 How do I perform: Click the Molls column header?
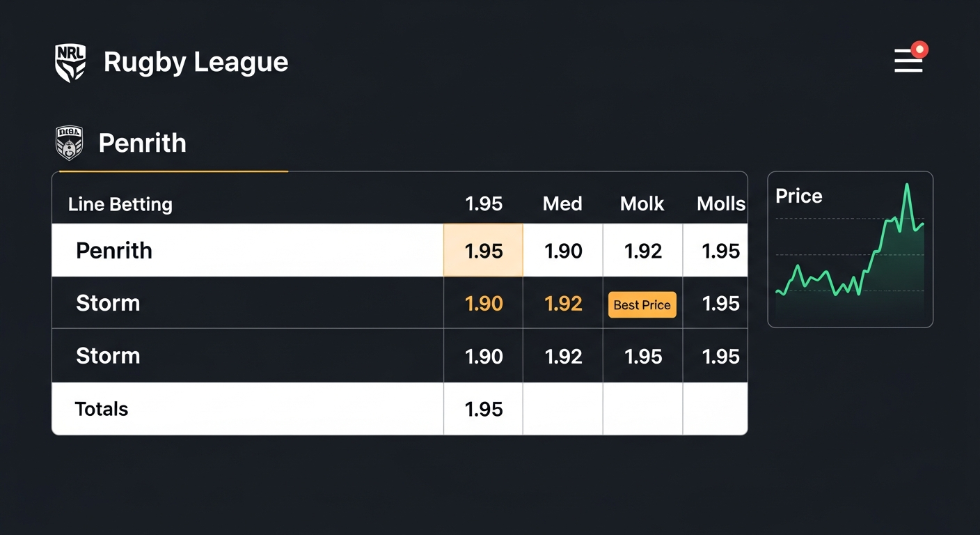pyautogui.click(x=720, y=204)
